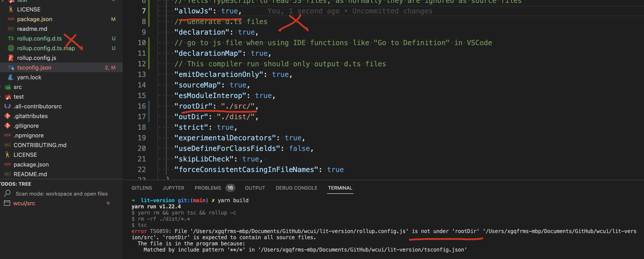Open the .gitattributes file
The image size is (644, 259).
coord(31,116)
